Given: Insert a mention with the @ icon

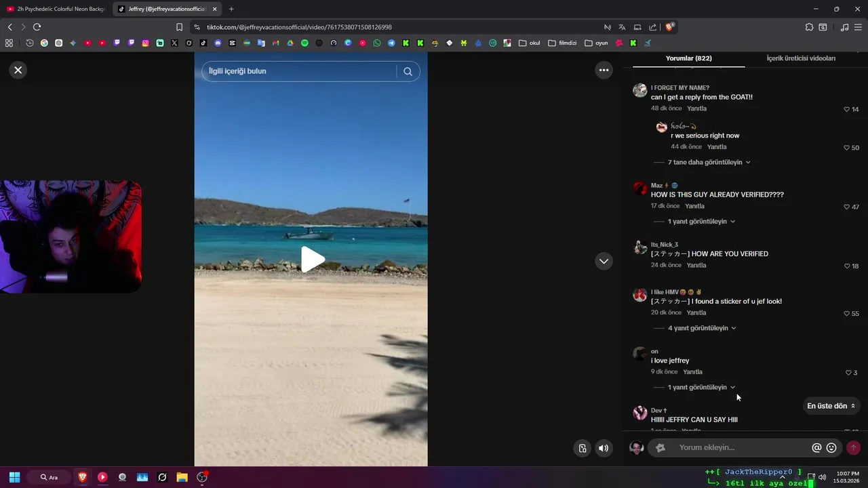Looking at the screenshot, I should point(816,448).
